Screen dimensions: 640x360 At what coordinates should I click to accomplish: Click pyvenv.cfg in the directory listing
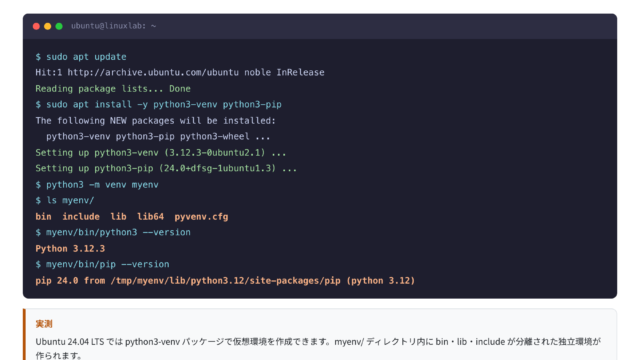201,216
